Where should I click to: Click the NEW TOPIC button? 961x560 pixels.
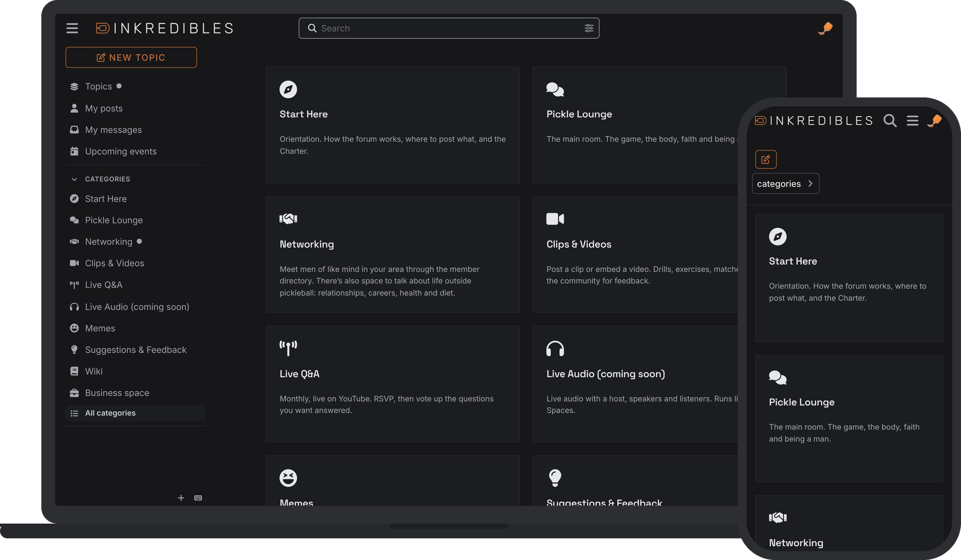pyautogui.click(x=131, y=58)
